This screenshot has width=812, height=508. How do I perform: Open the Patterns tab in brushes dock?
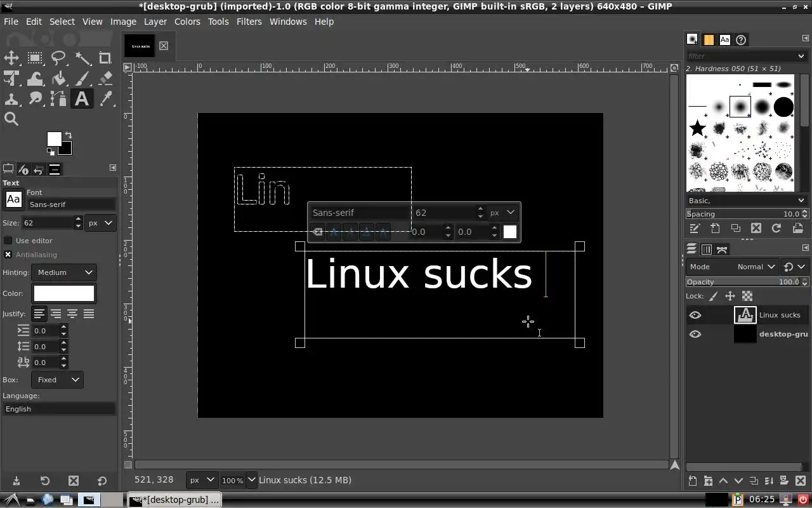tap(709, 39)
